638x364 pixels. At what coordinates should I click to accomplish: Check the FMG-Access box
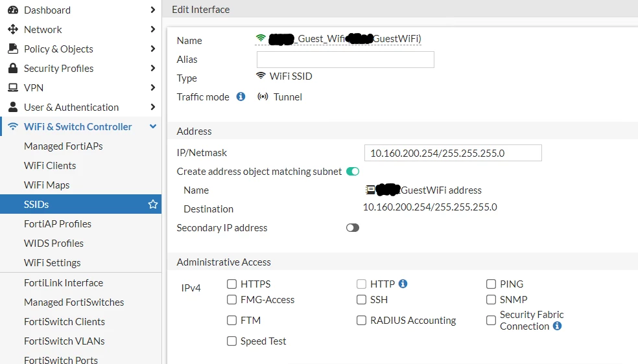pos(231,299)
